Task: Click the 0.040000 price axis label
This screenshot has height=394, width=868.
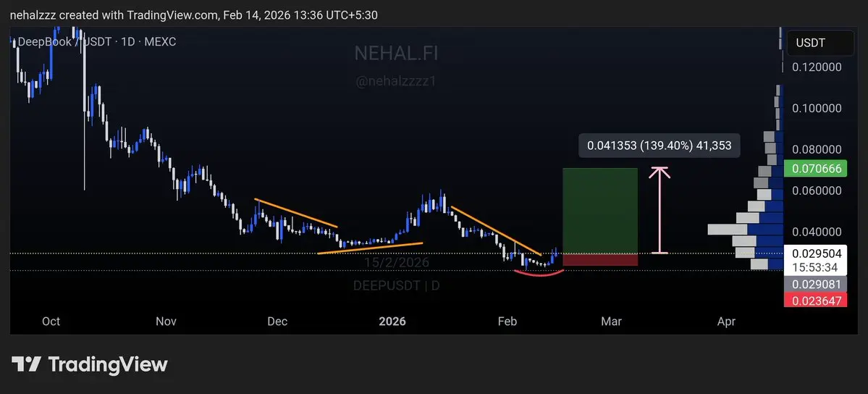Action: pos(817,232)
